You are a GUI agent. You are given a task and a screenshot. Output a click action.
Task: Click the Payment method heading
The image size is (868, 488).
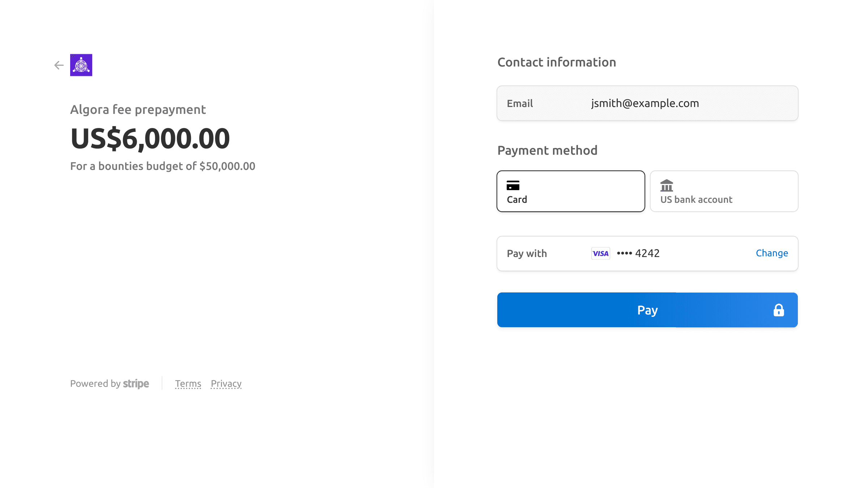click(547, 150)
